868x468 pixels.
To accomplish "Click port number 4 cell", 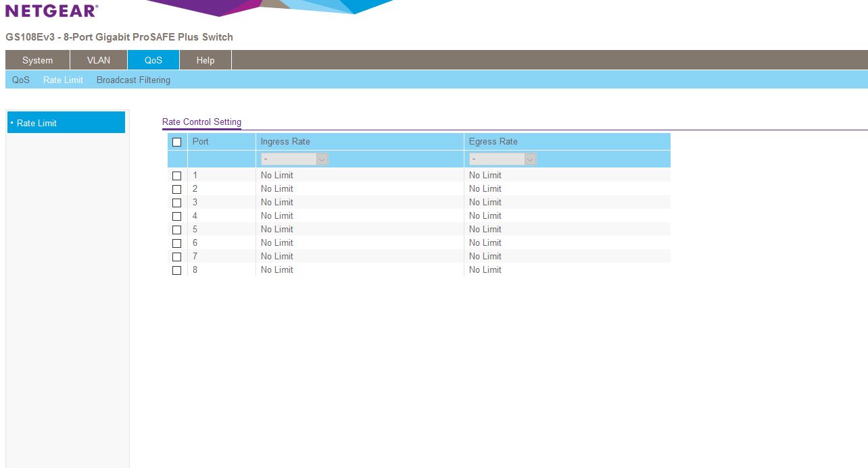I will pos(222,215).
